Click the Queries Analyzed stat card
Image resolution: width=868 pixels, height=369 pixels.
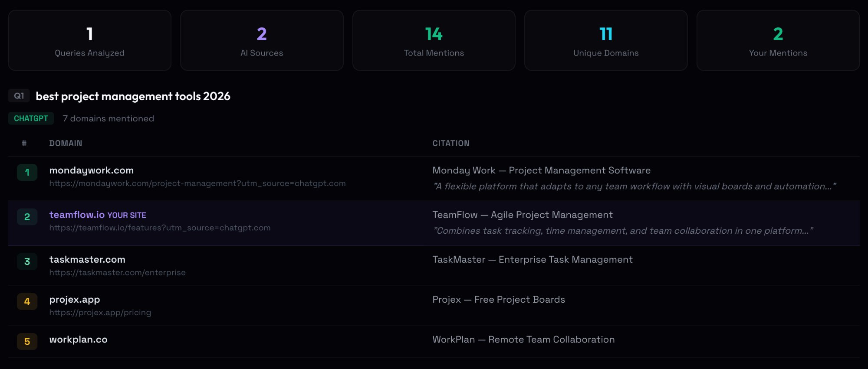[89, 40]
